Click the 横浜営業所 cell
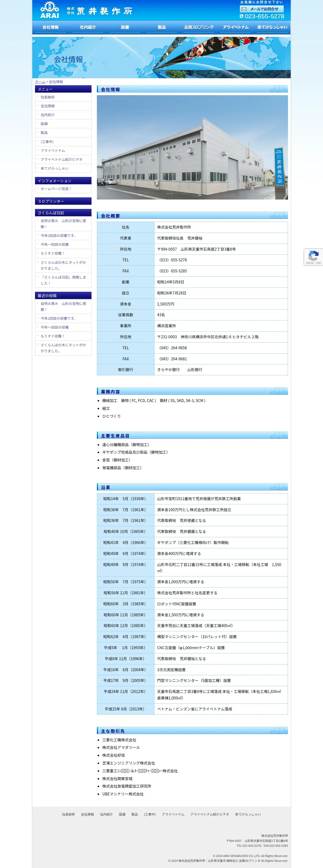The image size is (323, 868). tap(221, 326)
